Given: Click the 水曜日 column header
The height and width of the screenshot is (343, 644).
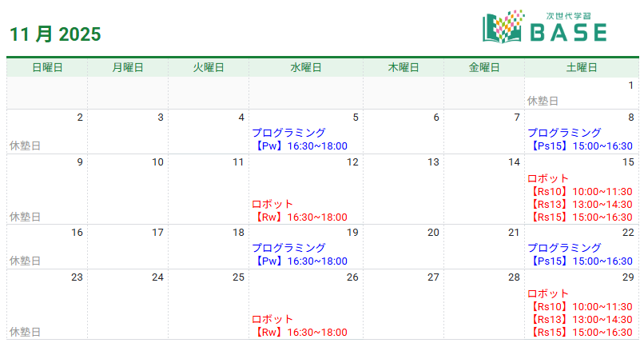Looking at the screenshot, I should [306, 67].
